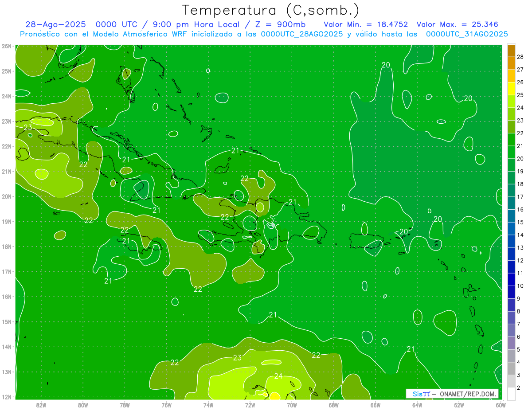The height and width of the screenshot is (411, 532).
Task: Click the '22N' latitude axis label
Action: coord(7,146)
